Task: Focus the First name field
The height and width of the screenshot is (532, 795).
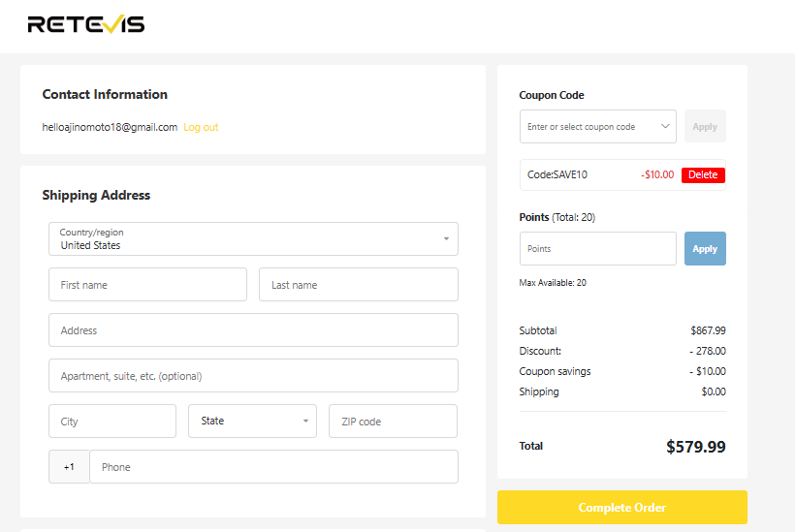Action: [147, 285]
